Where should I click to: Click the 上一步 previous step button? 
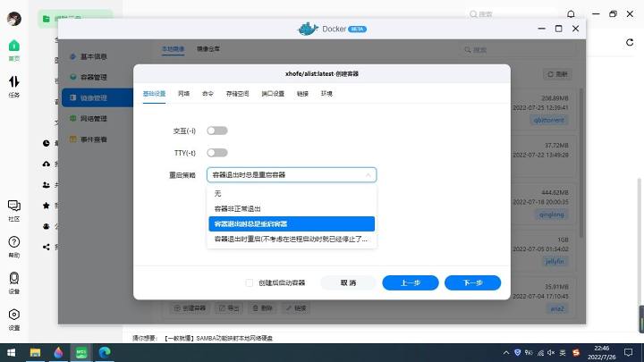point(411,282)
